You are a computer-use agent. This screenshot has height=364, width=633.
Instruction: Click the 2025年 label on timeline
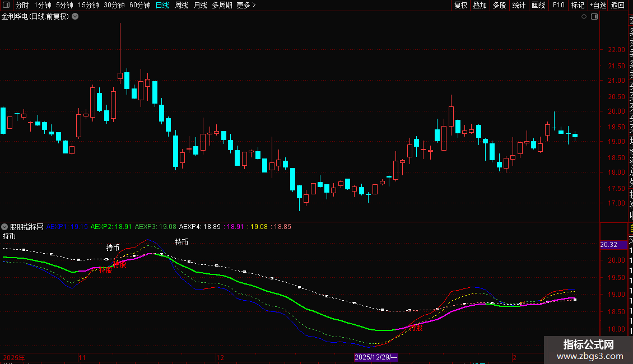tap(14, 357)
